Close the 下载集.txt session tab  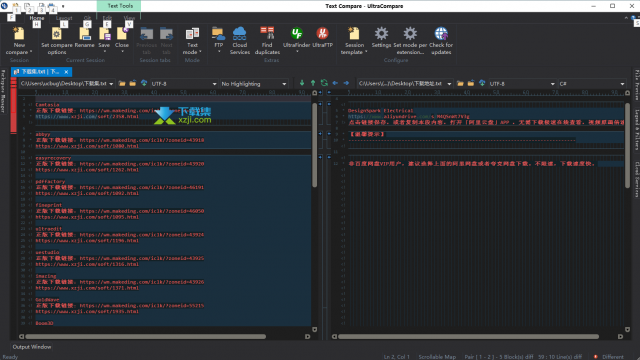pos(66,72)
